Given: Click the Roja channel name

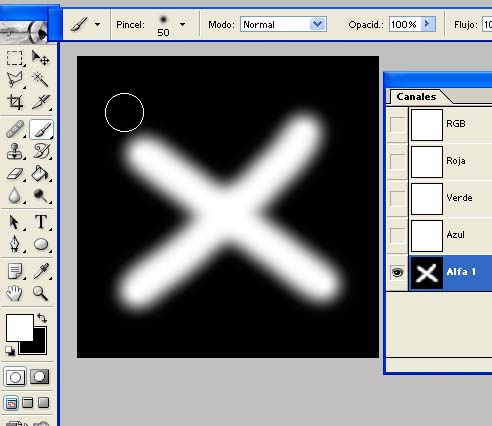Looking at the screenshot, I should [456, 161].
